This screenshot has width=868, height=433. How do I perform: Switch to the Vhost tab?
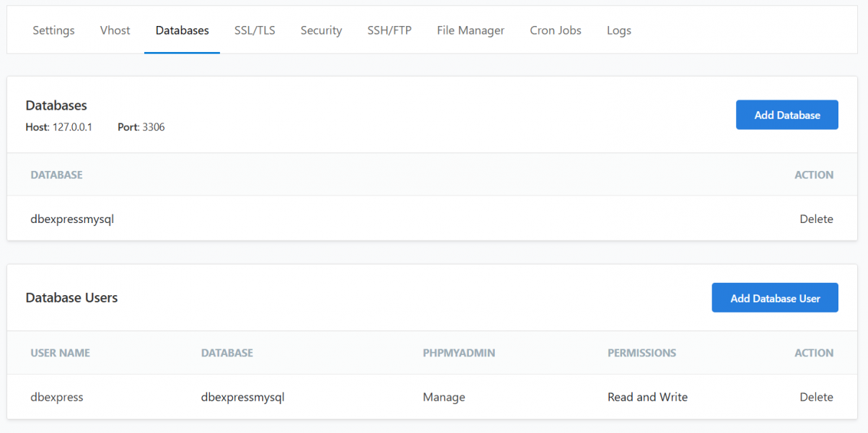115,30
